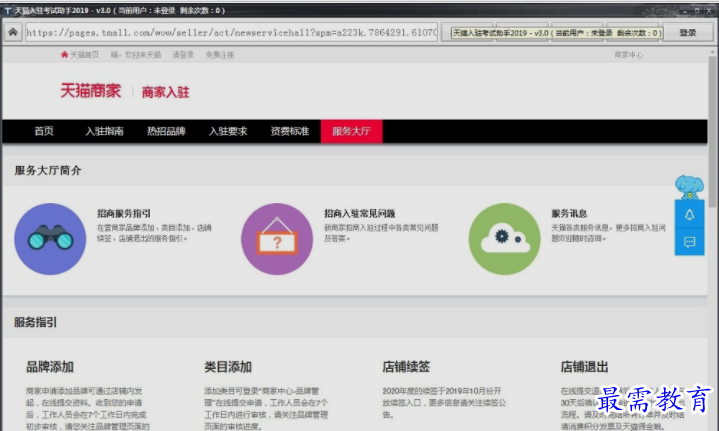Click the bell notification icon on sidebar
Screen dimensions: 719x431
[689, 215]
